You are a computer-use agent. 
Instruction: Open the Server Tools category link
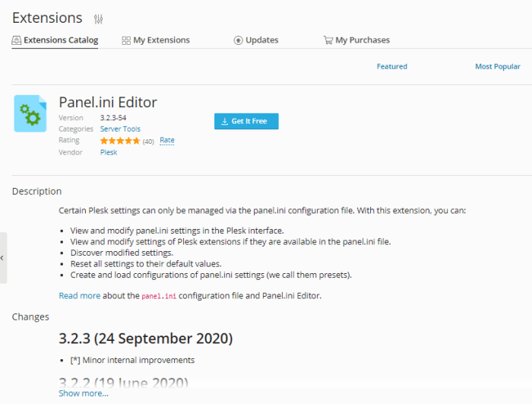click(x=120, y=129)
